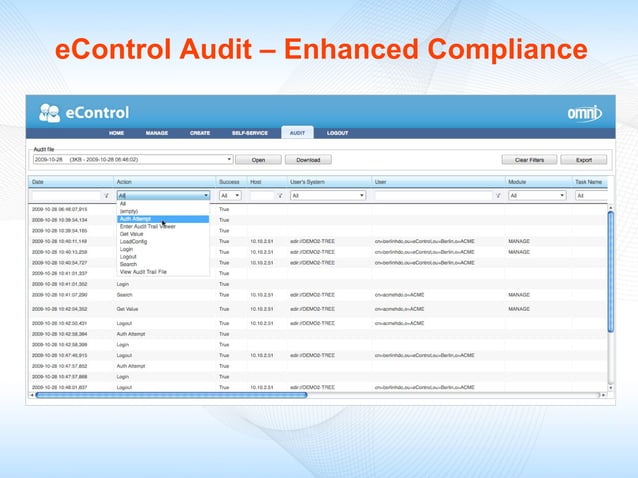Click the LOGOUT navigation tab
638x478 pixels.
coord(337,133)
